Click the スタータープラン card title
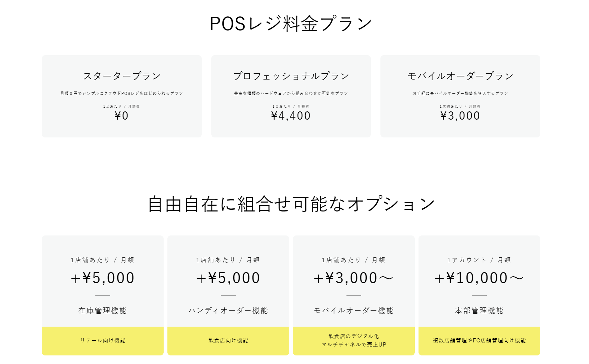This screenshot has height=364, width=589. (122, 76)
